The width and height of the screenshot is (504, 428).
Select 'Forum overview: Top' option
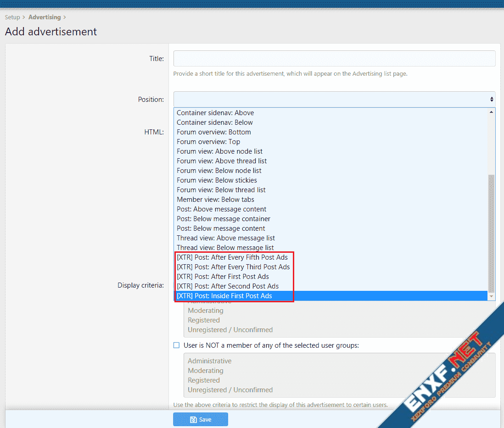pos(208,142)
